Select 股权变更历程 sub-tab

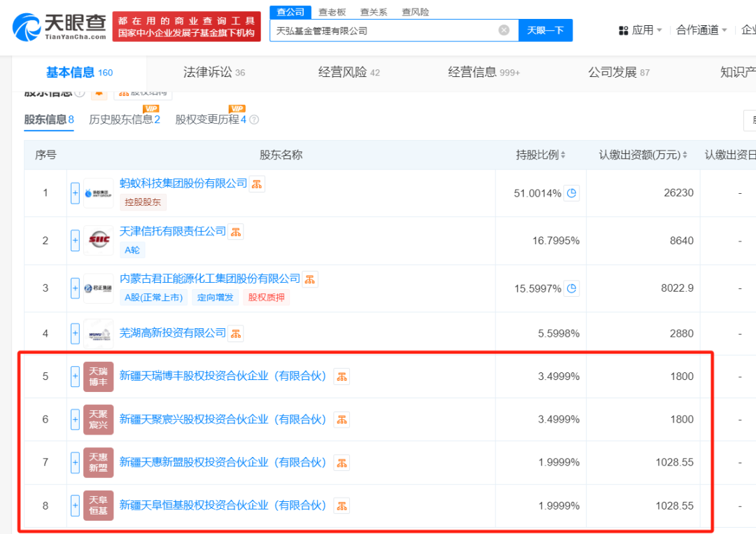tap(211, 120)
